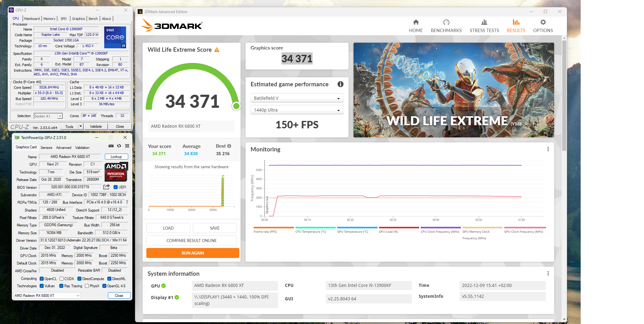Click the 3DMark logo
Viewport: 644px width, 324px height.
tap(172, 26)
